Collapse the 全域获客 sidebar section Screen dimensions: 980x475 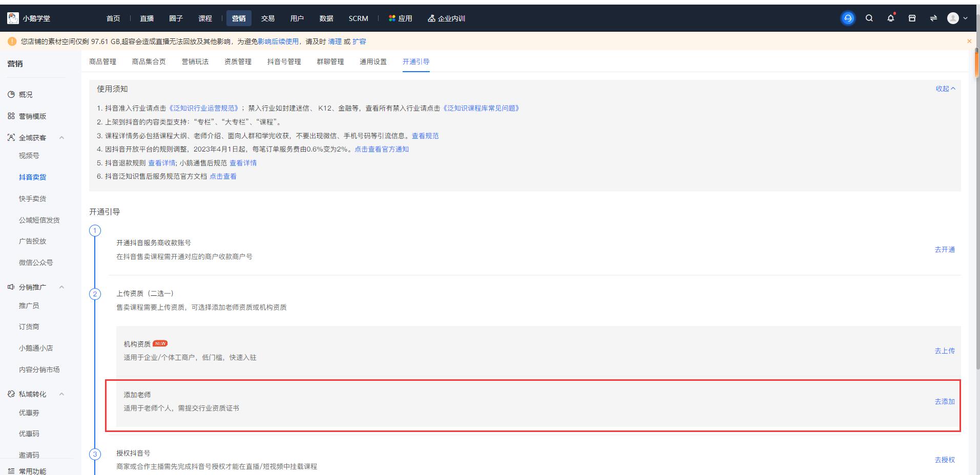coord(62,138)
